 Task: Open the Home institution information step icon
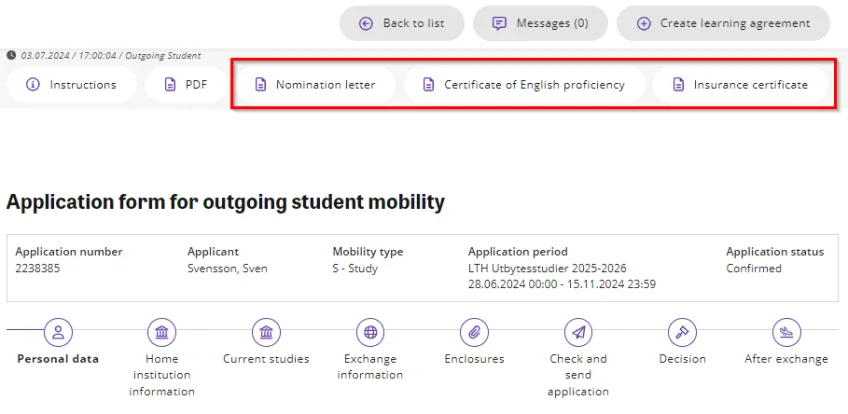click(x=162, y=332)
